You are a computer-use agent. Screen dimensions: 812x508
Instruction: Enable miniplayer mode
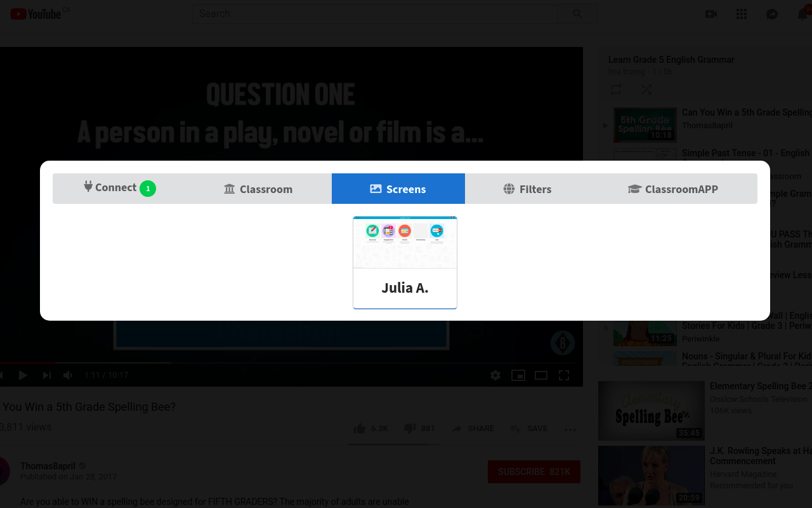518,375
